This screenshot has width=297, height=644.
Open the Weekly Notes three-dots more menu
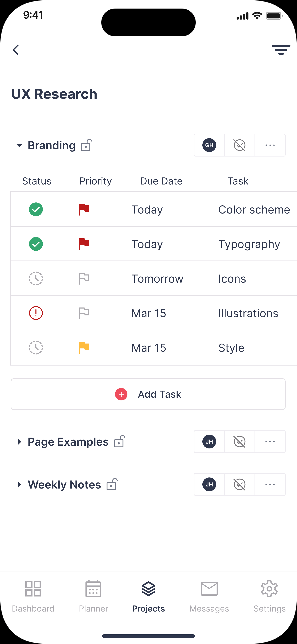270,484
